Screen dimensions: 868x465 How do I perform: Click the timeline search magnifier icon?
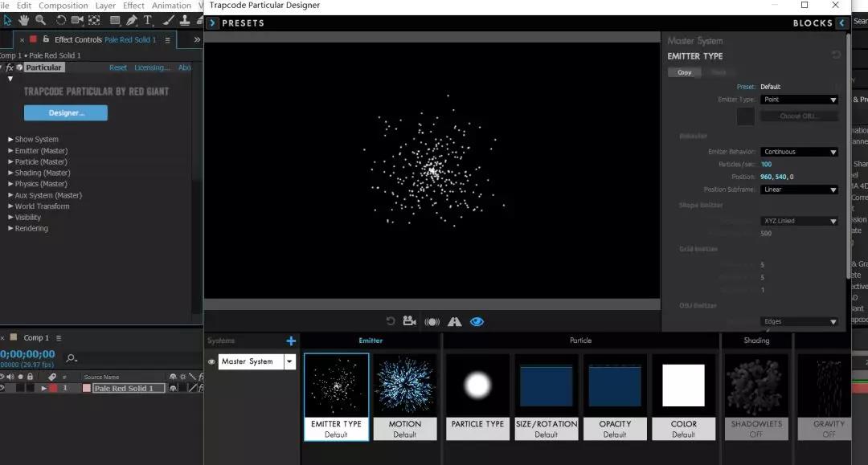72,359
